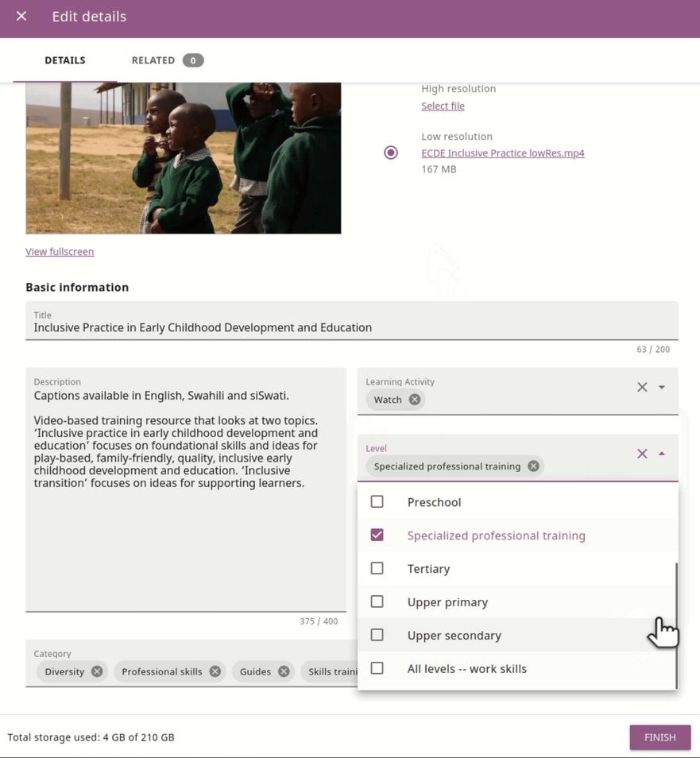Screen dimensions: 700x758
Task: Select All levels -- work skills option
Action: (x=516, y=668)
